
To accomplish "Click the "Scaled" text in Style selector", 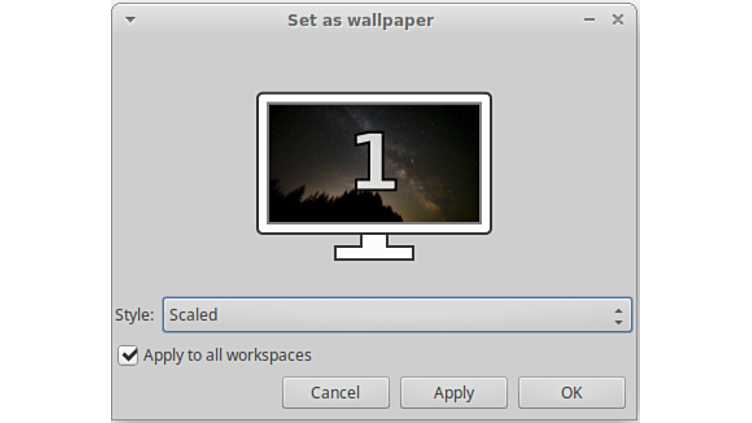I will [x=193, y=315].
